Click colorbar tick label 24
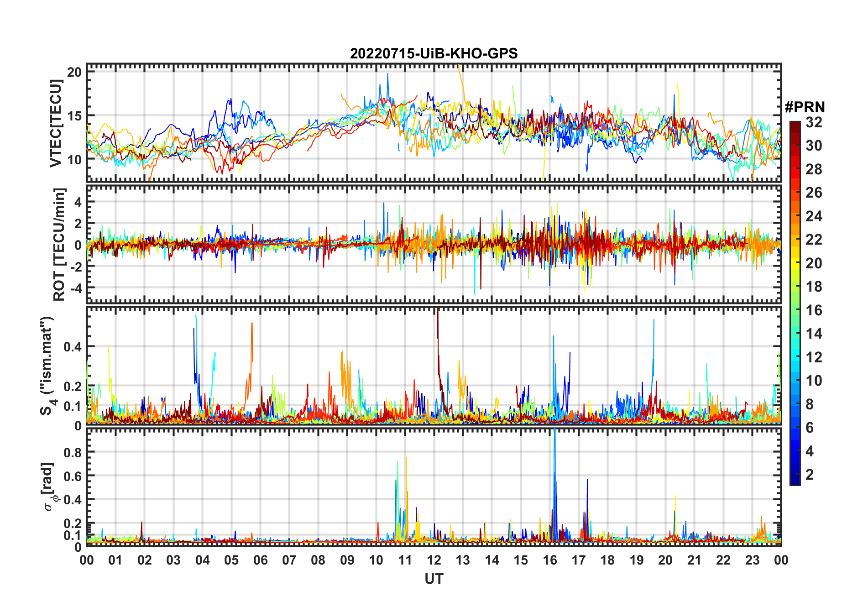This screenshot has width=868, height=607. (813, 216)
